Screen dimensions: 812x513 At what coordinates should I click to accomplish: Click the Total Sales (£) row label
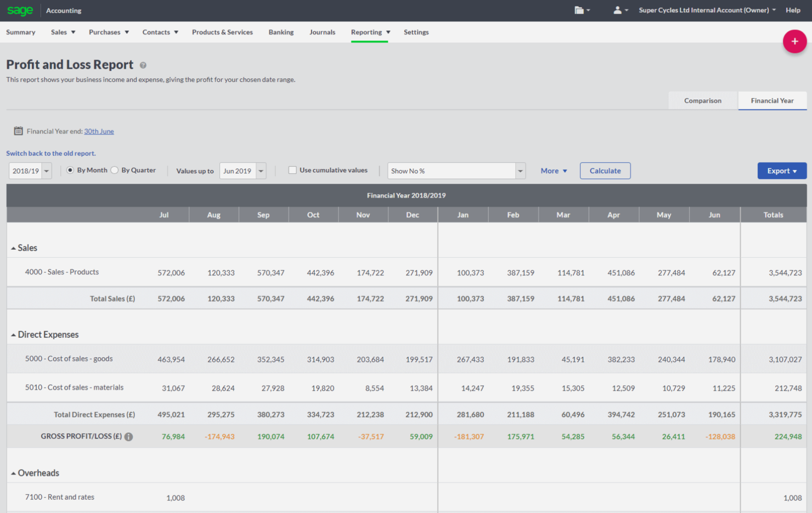[112, 299]
